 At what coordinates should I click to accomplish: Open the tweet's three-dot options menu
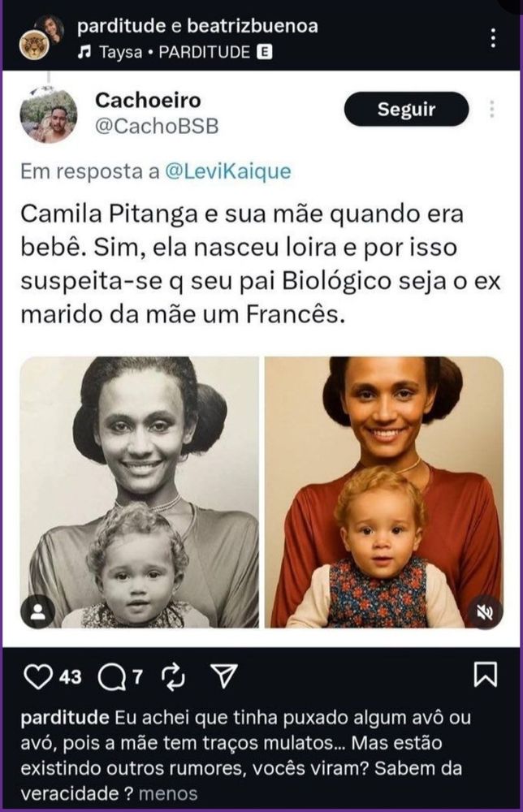click(491, 110)
